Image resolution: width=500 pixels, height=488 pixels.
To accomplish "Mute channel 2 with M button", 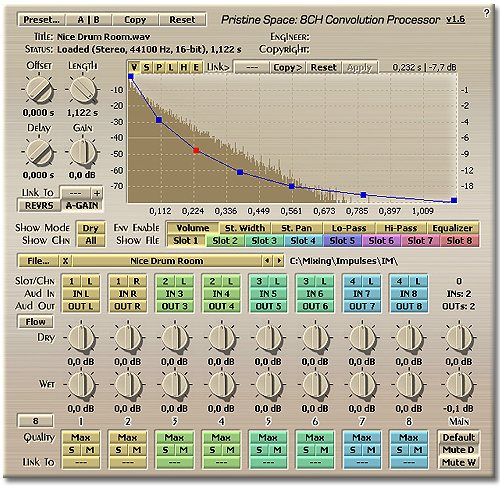I will (137, 450).
